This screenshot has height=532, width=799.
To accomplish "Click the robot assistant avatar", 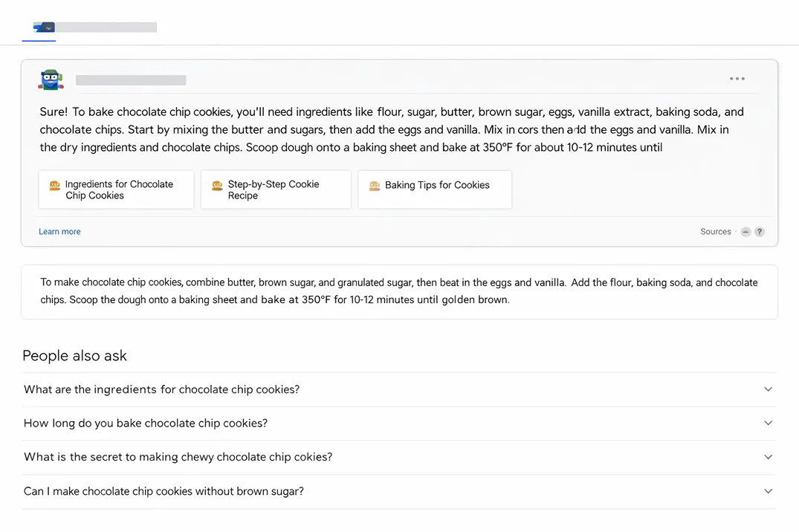I will [51, 79].
